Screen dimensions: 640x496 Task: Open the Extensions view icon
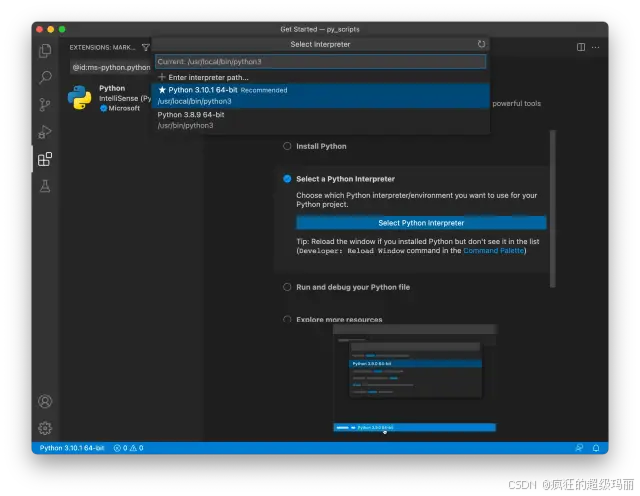pyautogui.click(x=45, y=159)
